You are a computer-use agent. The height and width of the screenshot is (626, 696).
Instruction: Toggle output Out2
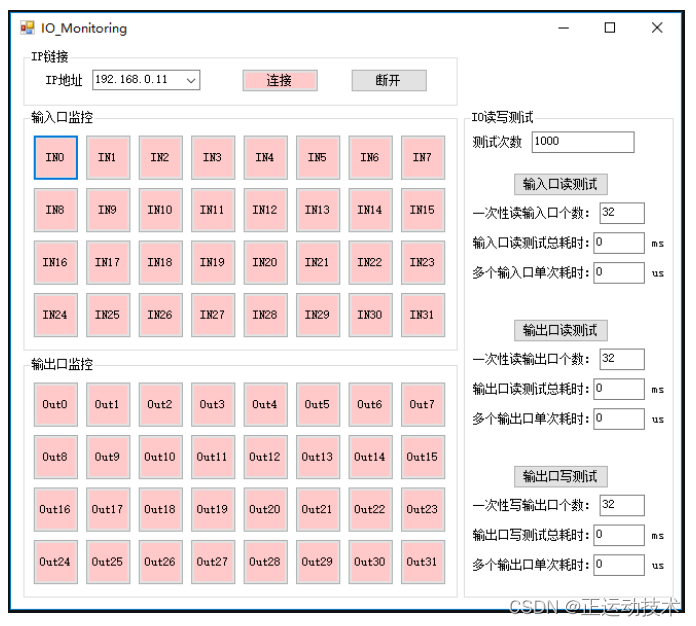pyautogui.click(x=160, y=404)
